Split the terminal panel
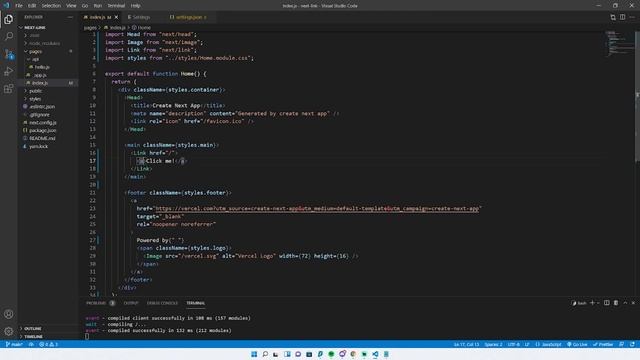Screen dimensions: 640x360 tap(607, 303)
